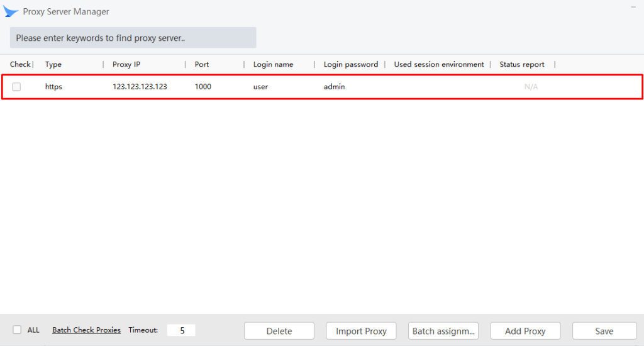Click the Used session environment column header
The width and height of the screenshot is (644, 346).
pyautogui.click(x=439, y=64)
